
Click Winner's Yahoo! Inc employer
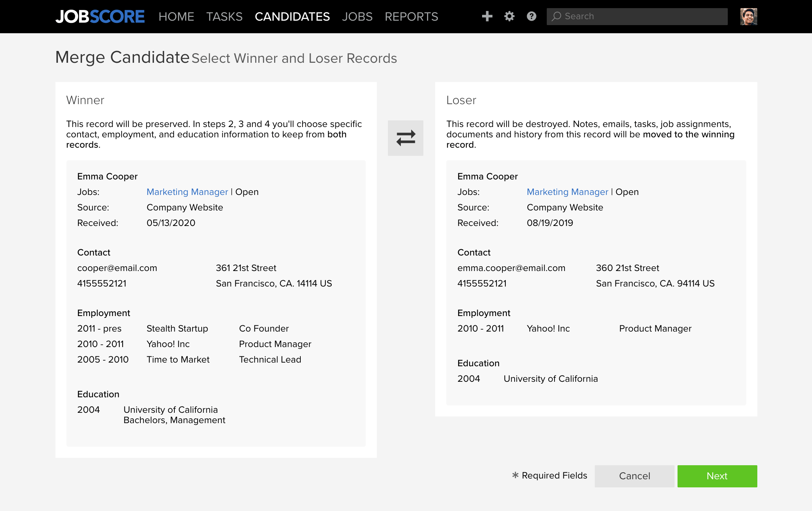[168, 344]
